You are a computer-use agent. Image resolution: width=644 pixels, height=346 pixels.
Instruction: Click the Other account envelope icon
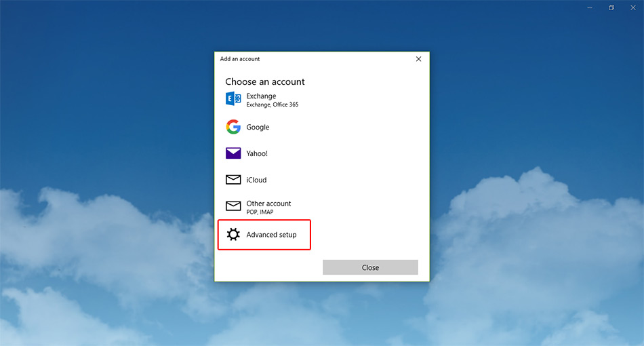[x=233, y=206]
